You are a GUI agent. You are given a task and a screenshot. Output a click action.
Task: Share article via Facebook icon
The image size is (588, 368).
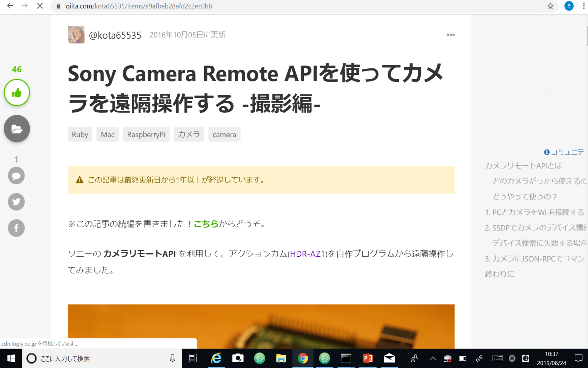16,228
